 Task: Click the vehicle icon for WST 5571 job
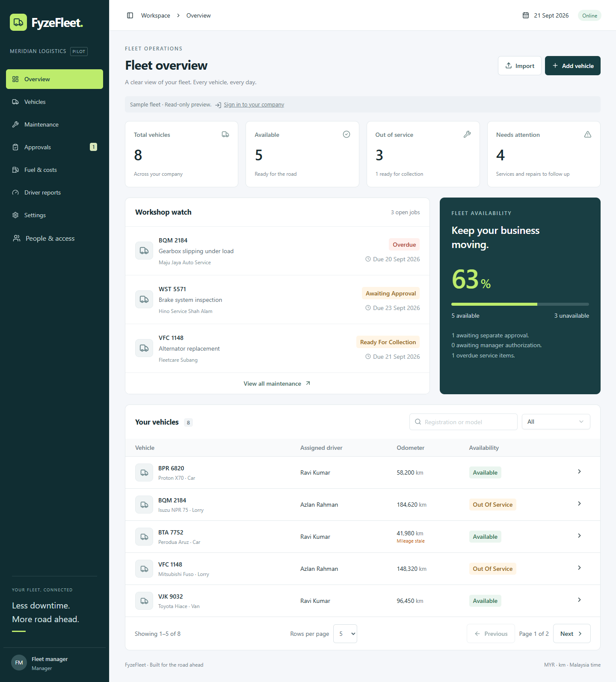tap(144, 299)
